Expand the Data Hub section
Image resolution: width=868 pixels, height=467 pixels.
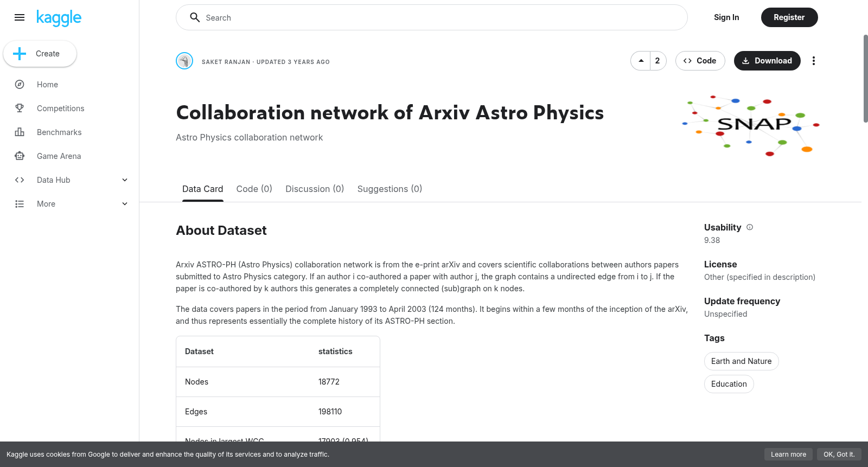coord(125,180)
